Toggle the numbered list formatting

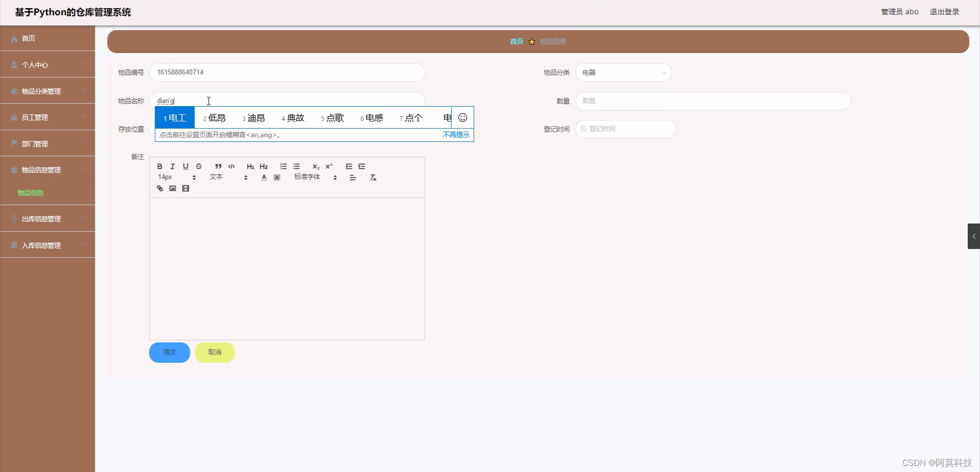click(x=283, y=166)
